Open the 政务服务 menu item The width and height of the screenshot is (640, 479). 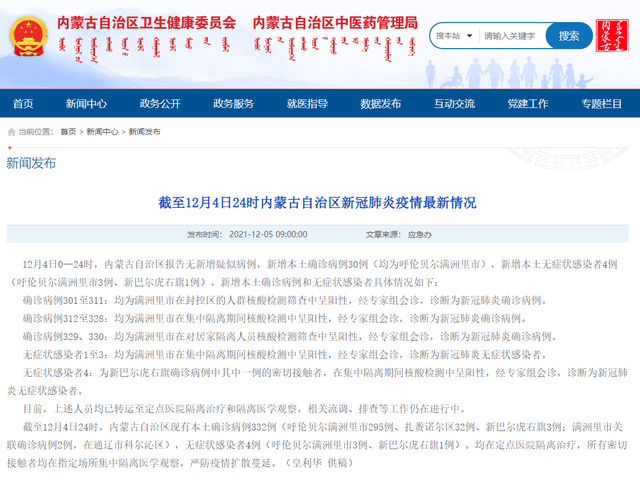(x=233, y=104)
